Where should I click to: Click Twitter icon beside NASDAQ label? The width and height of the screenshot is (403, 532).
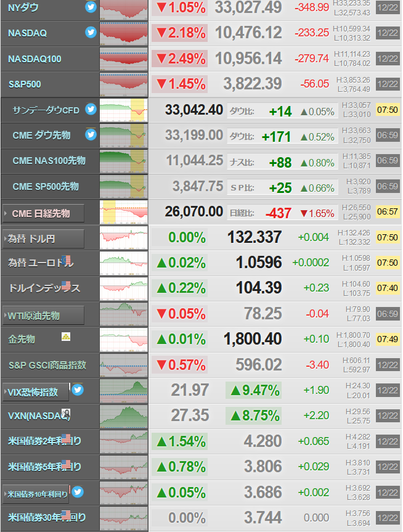91,32
